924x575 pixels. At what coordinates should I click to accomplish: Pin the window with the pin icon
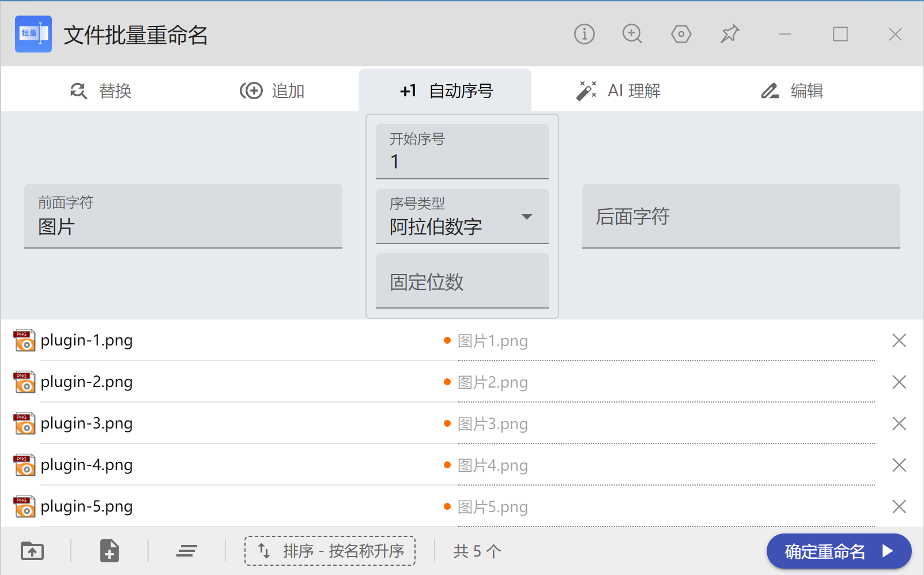point(729,34)
